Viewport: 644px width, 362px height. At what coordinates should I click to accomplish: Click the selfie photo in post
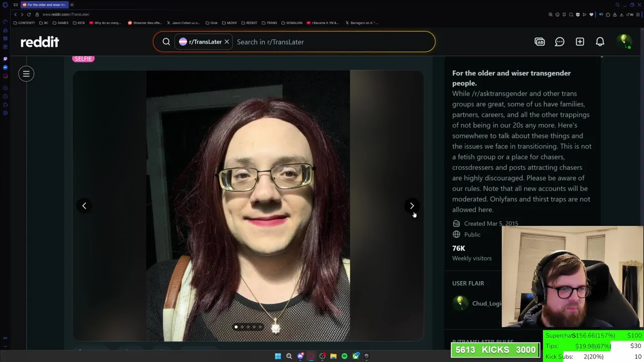pyautogui.click(x=248, y=206)
